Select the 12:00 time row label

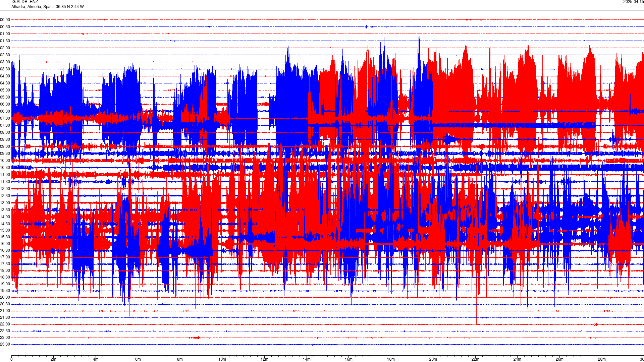pos(5,189)
